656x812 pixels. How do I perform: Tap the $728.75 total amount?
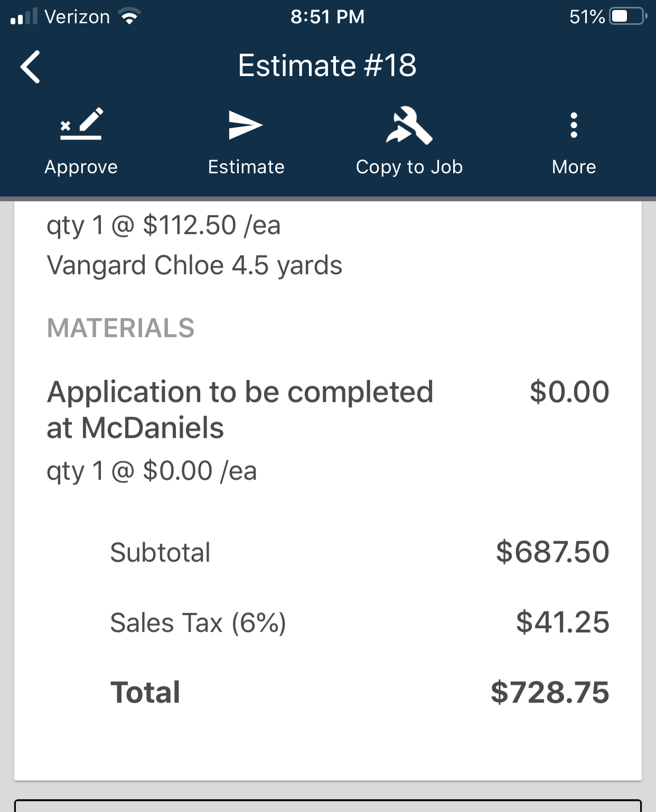coord(550,692)
